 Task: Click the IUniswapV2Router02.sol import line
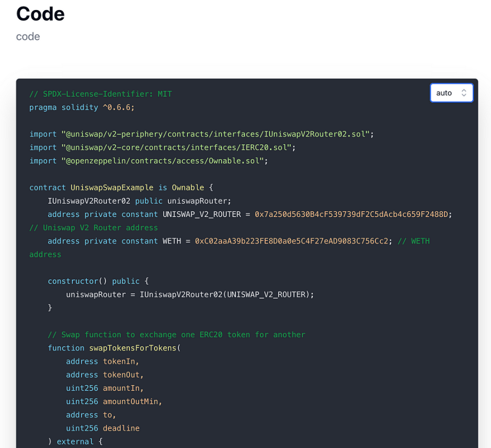click(x=202, y=134)
